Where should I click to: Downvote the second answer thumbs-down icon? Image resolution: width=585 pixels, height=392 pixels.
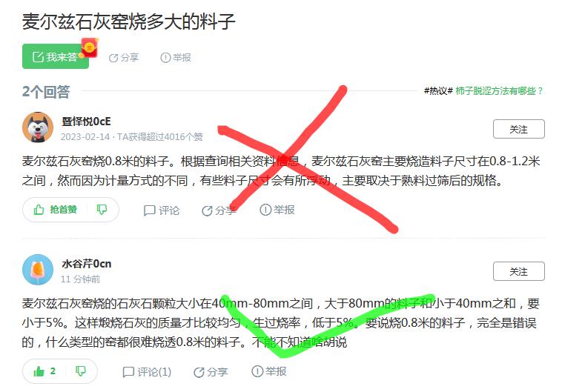pos(81,371)
